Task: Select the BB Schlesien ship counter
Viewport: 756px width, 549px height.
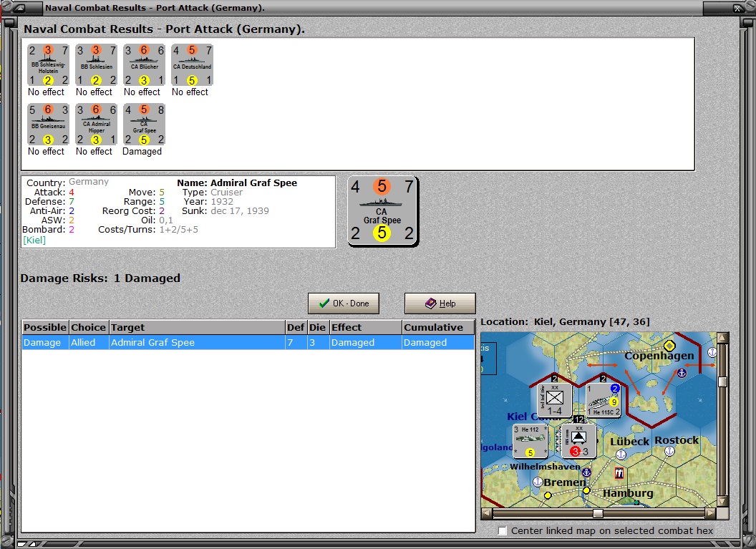Action: tap(96, 65)
